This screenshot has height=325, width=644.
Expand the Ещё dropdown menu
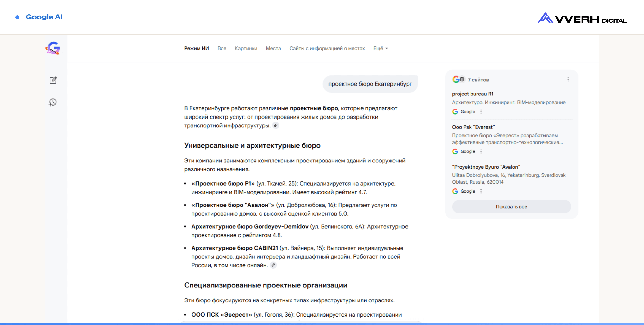pos(380,48)
